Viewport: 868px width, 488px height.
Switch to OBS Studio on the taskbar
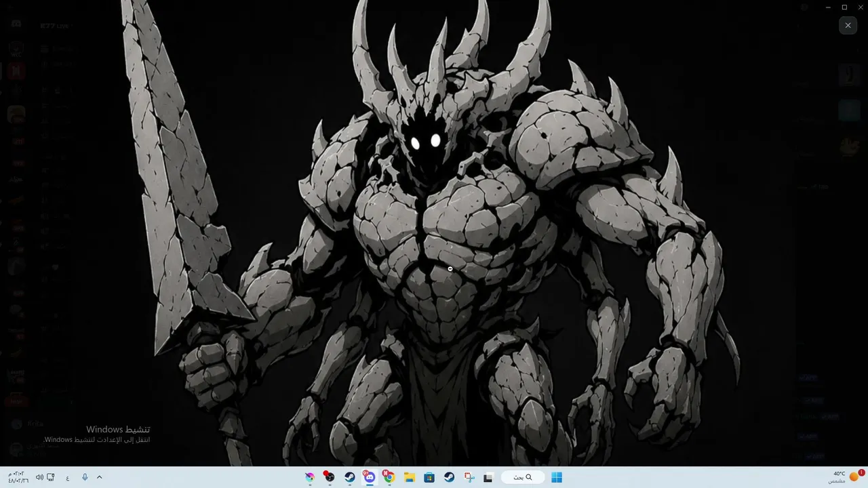point(330,477)
